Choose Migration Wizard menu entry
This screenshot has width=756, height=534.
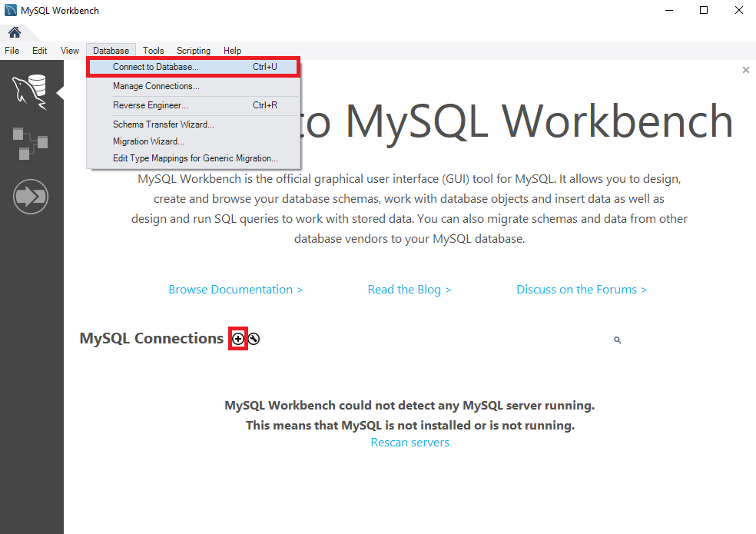click(x=194, y=141)
